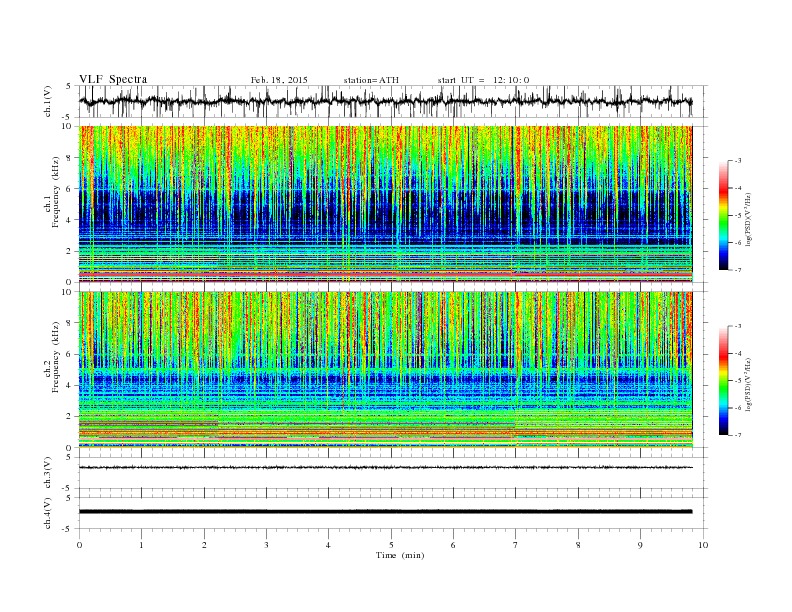Screen dimensions: 792x612
Task: Click the ch.3 voltage waveform trace
Action: 385,467
